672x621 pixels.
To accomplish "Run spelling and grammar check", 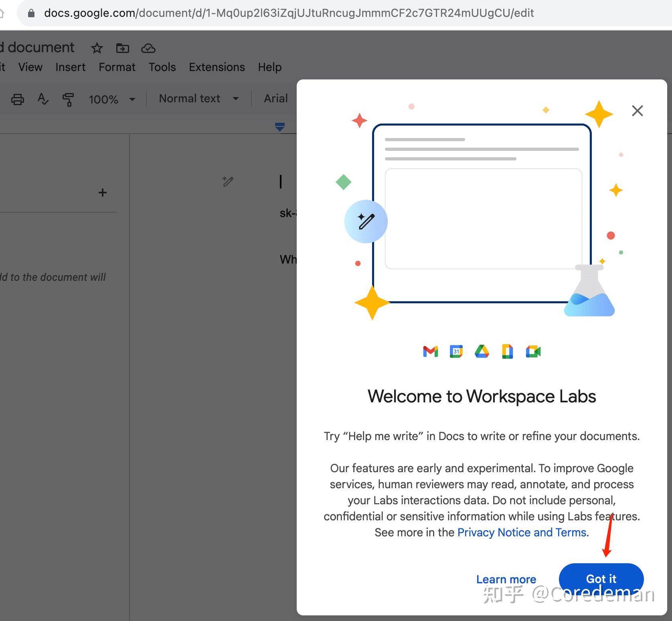I will point(43,99).
